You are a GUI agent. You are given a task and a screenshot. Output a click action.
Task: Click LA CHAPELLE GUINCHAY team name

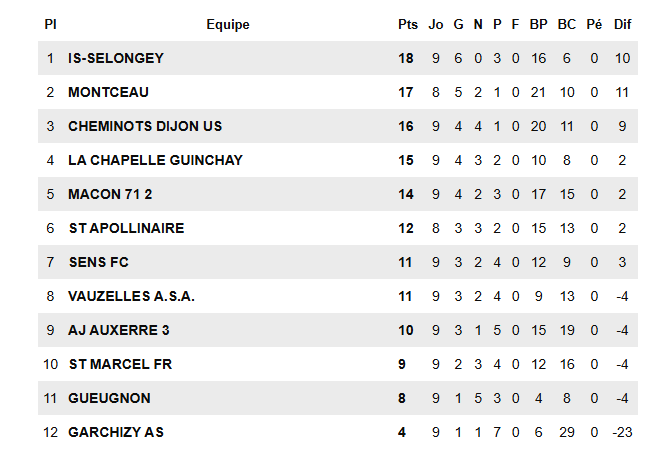[x=155, y=160]
